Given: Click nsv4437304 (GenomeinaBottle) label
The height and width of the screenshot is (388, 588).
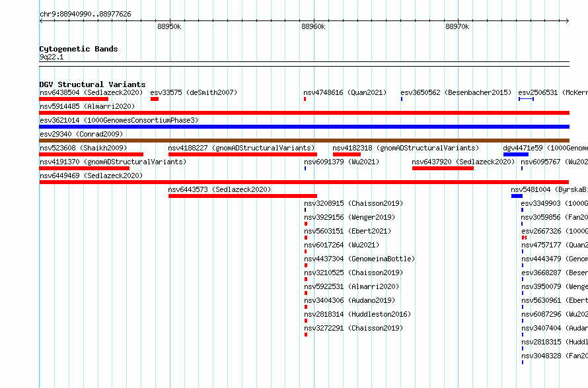Looking at the screenshot, I should click(359, 259).
